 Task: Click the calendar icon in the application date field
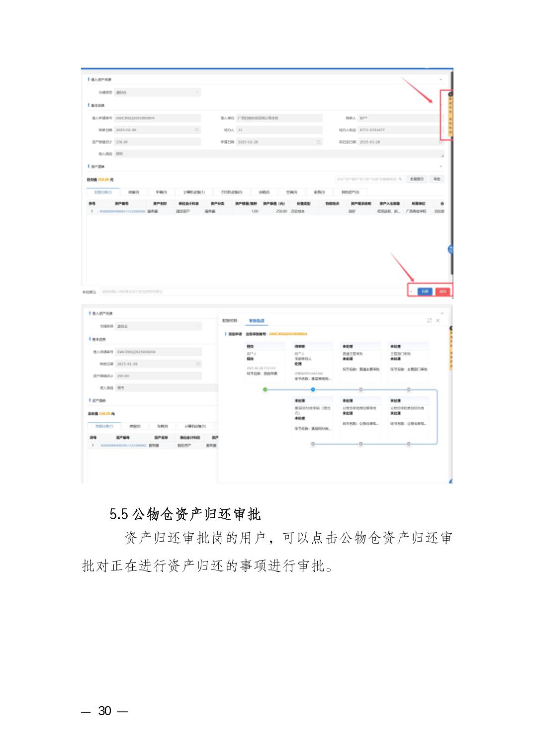pyautogui.click(x=319, y=142)
